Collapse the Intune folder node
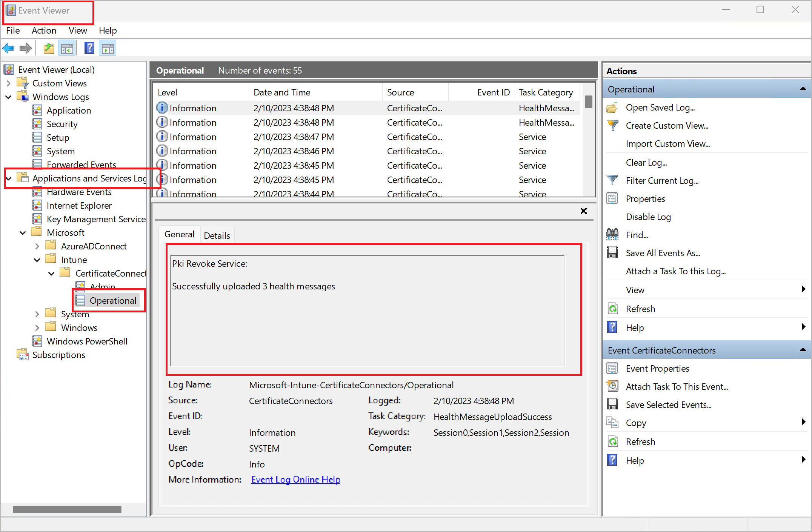Image resolution: width=812 pixels, height=532 pixels. pos(37,260)
